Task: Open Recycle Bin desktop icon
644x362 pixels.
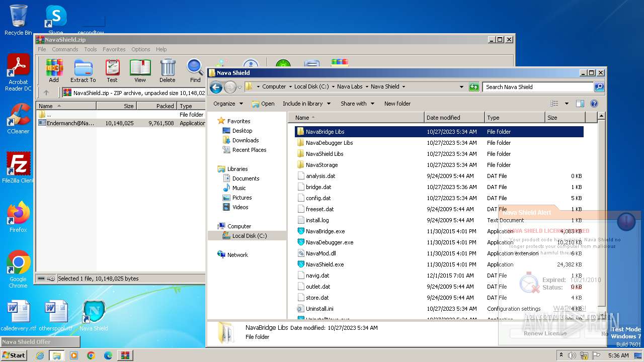Action: point(18,20)
